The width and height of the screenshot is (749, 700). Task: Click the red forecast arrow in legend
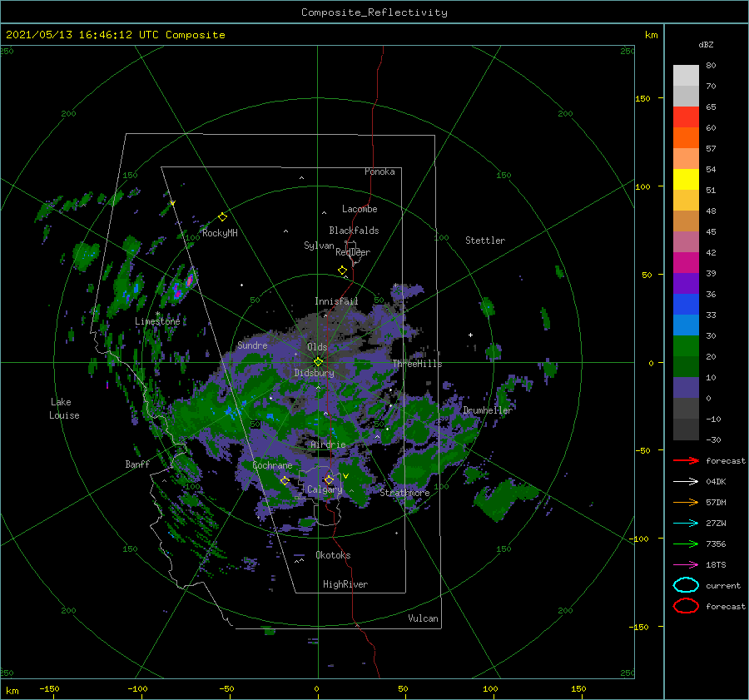pyautogui.click(x=686, y=460)
